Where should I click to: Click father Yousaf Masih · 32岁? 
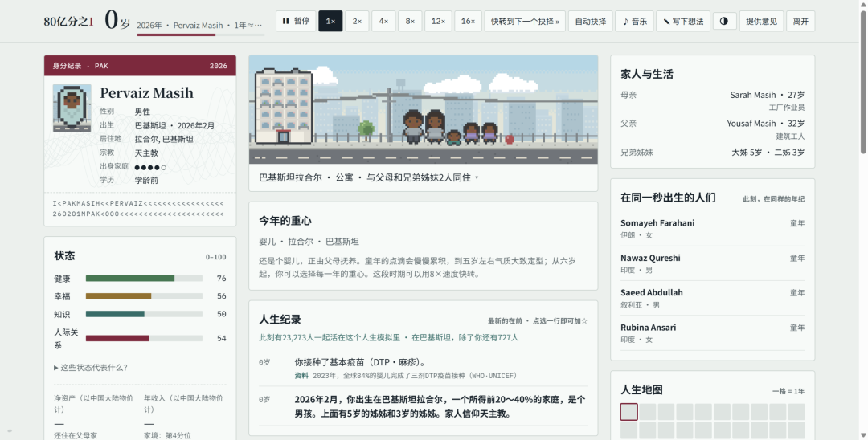pyautogui.click(x=766, y=124)
